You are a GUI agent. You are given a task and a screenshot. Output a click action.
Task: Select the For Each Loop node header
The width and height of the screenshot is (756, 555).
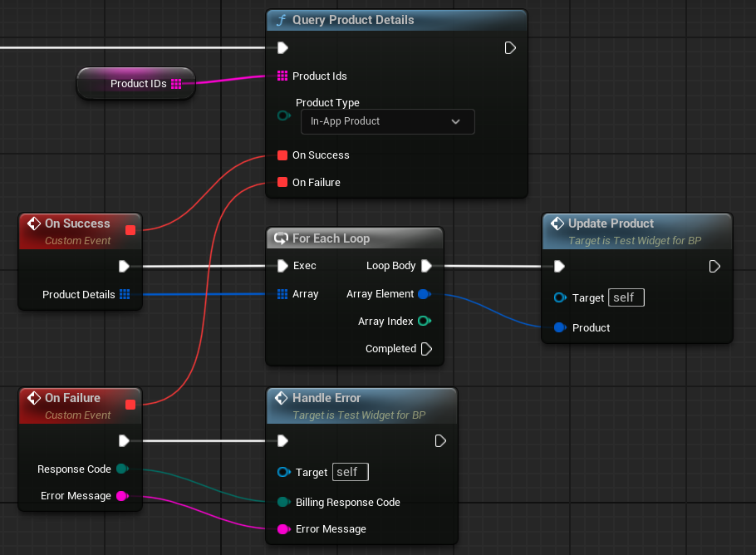[331, 238]
